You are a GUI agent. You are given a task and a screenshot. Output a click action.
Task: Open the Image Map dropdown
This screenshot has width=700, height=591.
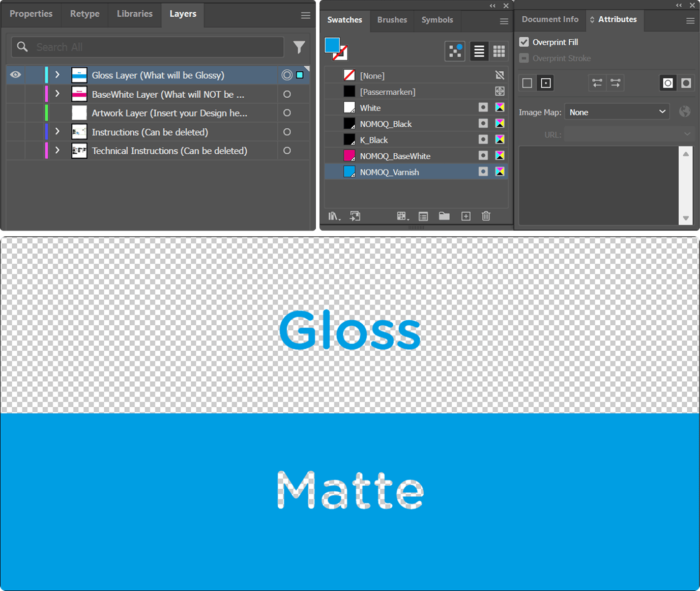[617, 111]
